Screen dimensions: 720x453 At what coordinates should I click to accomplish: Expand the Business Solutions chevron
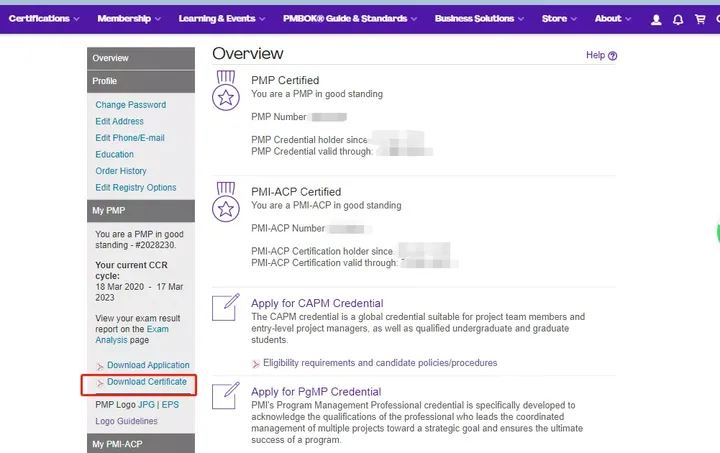(521, 19)
